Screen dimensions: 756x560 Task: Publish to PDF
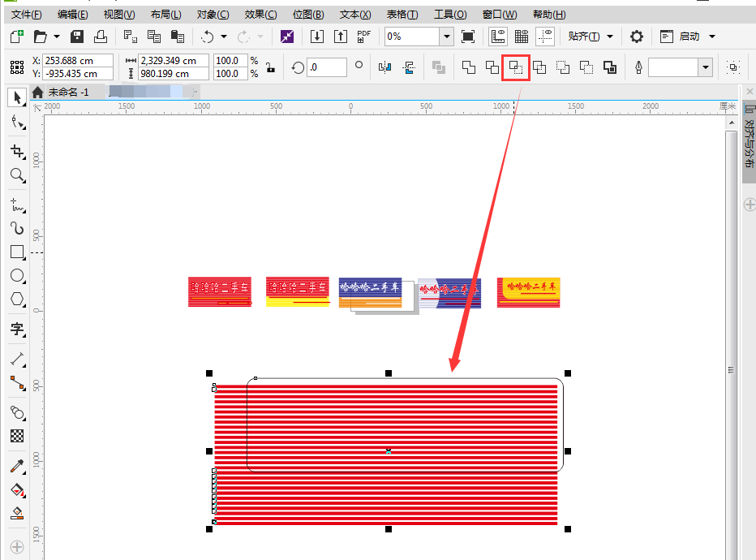pos(364,37)
